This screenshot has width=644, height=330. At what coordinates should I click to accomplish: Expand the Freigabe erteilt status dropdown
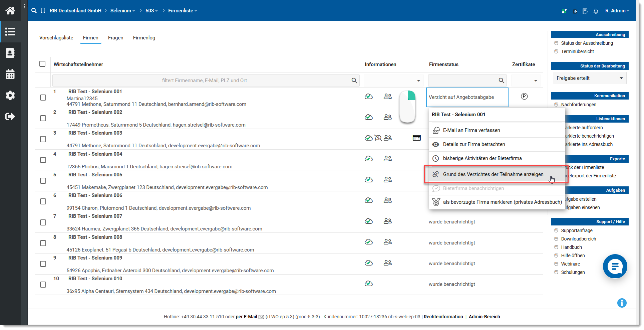coord(590,78)
